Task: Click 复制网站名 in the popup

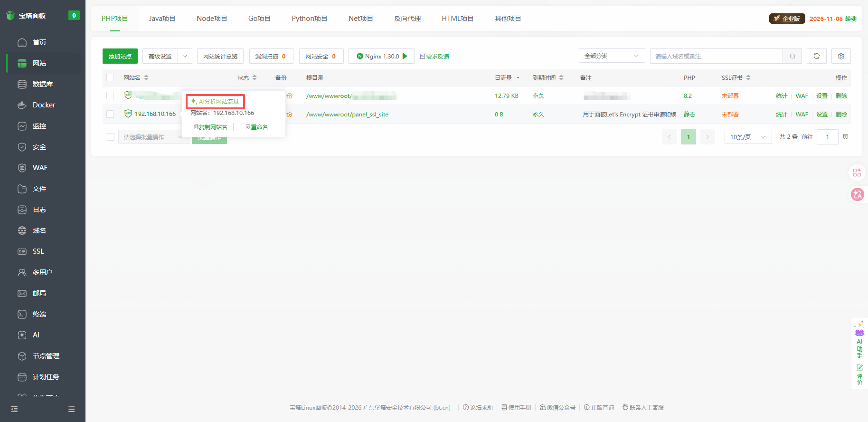Action: (210, 127)
